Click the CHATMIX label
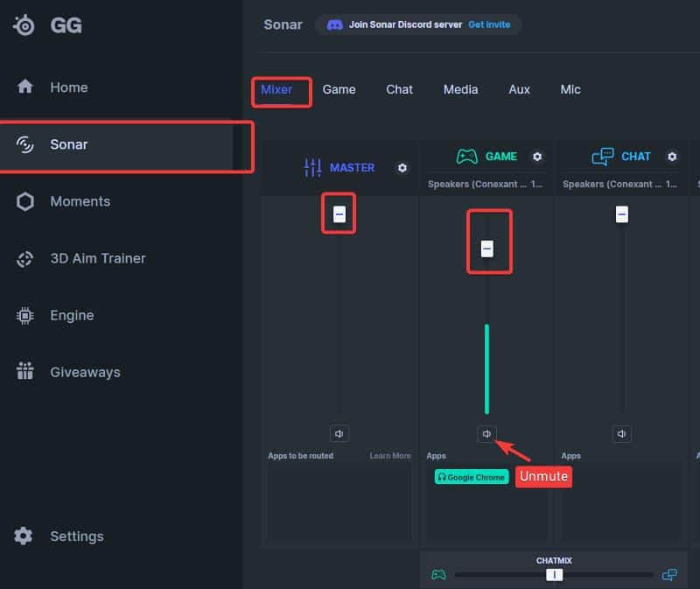 tap(554, 560)
